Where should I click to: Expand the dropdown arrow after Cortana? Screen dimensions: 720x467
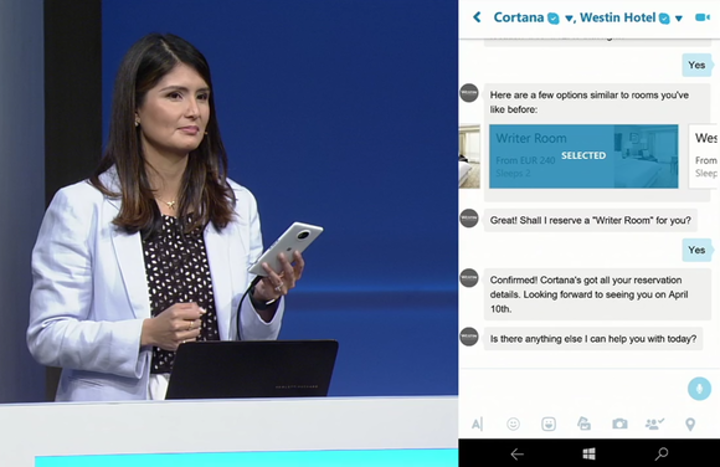pyautogui.click(x=569, y=18)
